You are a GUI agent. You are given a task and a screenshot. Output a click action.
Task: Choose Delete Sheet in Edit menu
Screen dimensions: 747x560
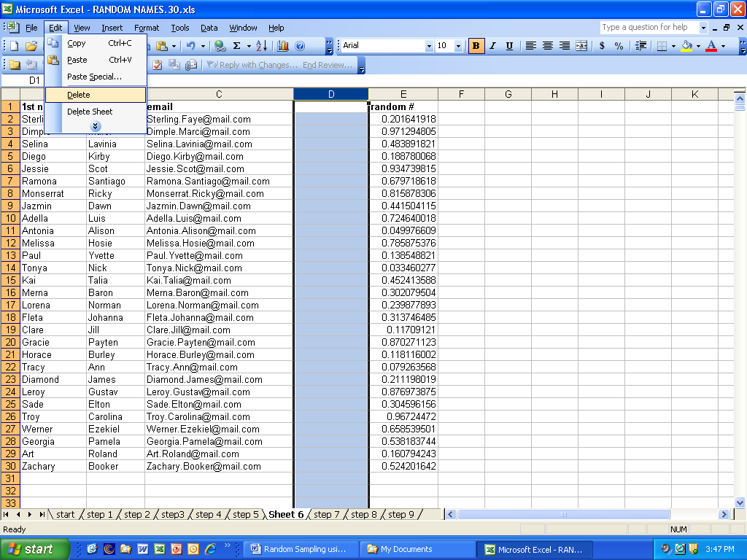96,112
